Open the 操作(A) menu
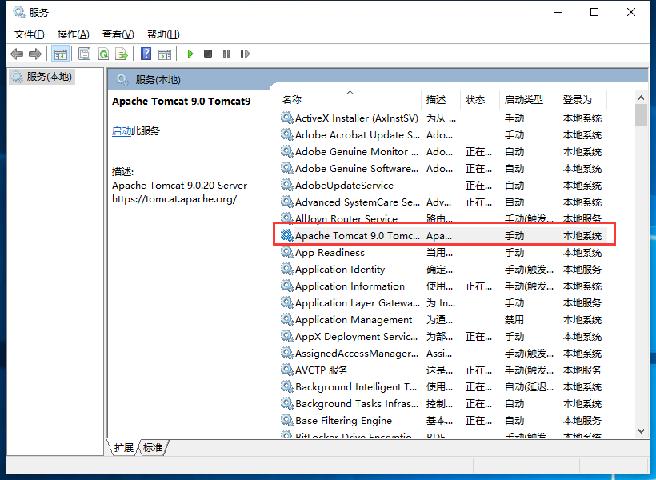This screenshot has height=480, width=656. 73,33
